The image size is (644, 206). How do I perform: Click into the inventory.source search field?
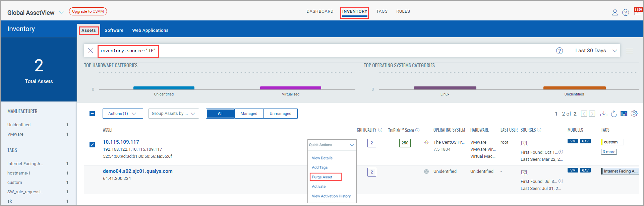pyautogui.click(x=325, y=51)
